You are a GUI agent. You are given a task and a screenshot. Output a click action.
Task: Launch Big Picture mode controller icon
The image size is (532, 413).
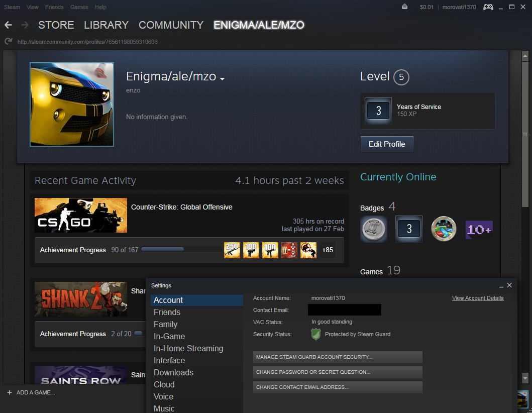tap(488, 7)
